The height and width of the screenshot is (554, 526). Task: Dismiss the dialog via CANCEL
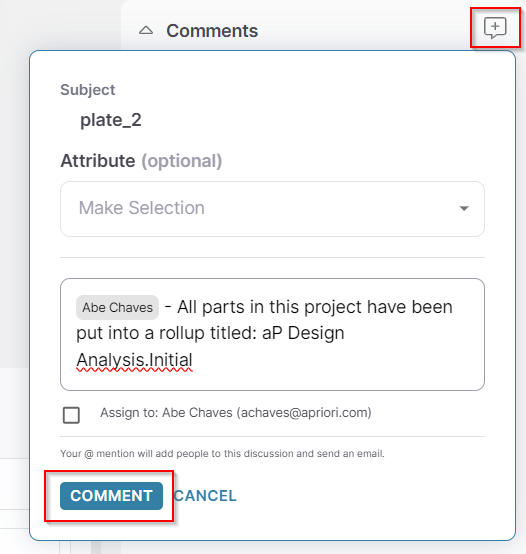pyautogui.click(x=205, y=496)
